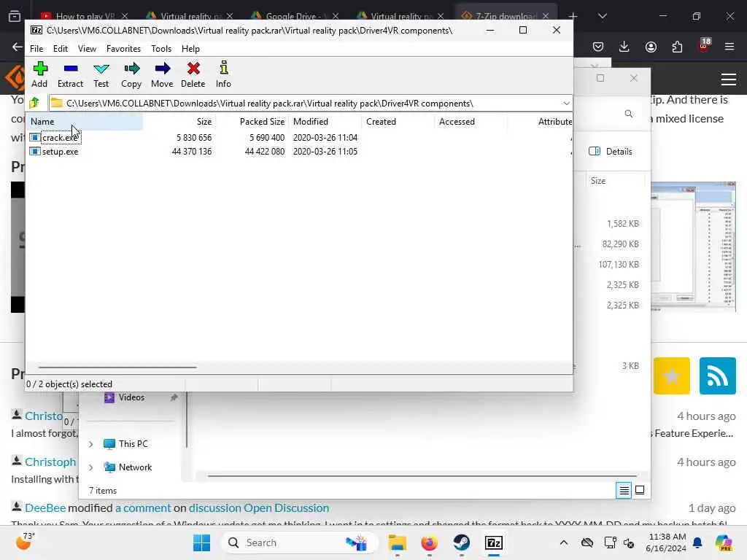Screen dimensions: 747x560
Task: Open the View menu
Action: pos(88,49)
